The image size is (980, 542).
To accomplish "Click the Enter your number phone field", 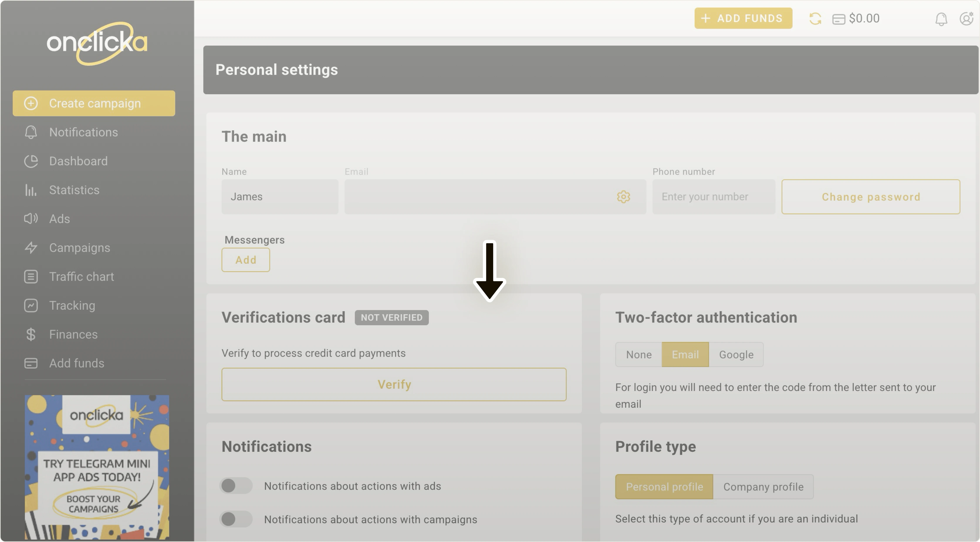I will tap(714, 197).
